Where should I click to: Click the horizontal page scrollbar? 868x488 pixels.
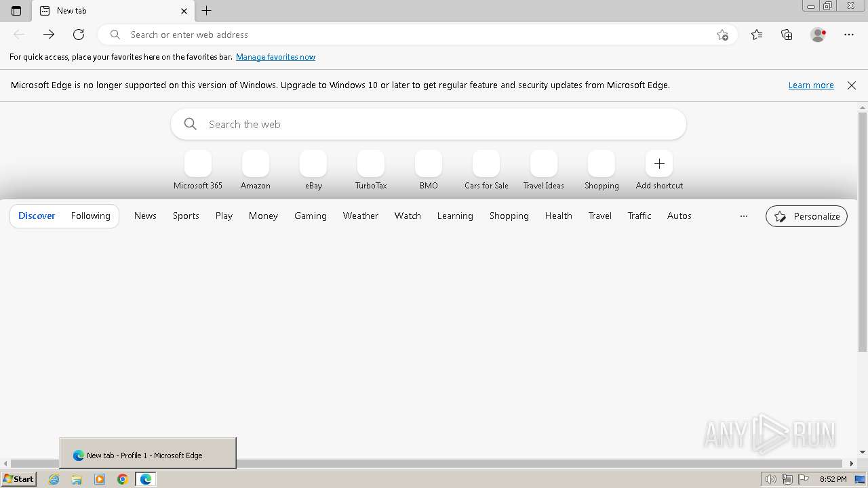pos(427,464)
